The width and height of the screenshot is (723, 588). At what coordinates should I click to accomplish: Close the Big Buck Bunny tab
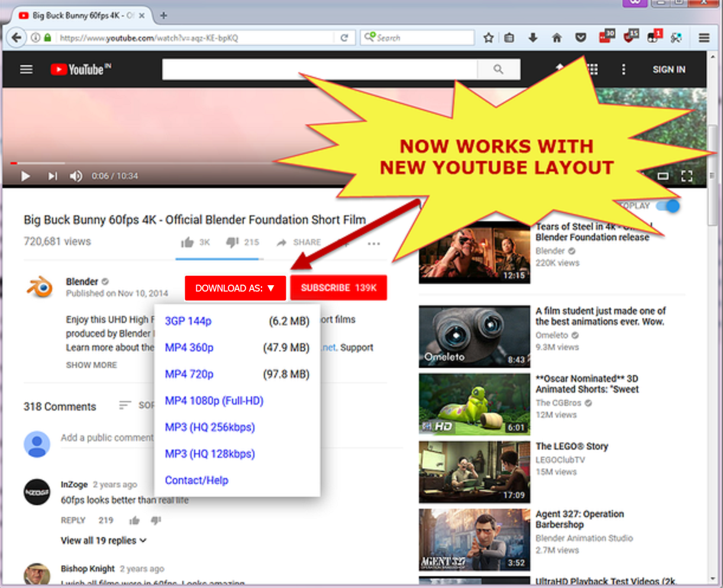tap(141, 15)
